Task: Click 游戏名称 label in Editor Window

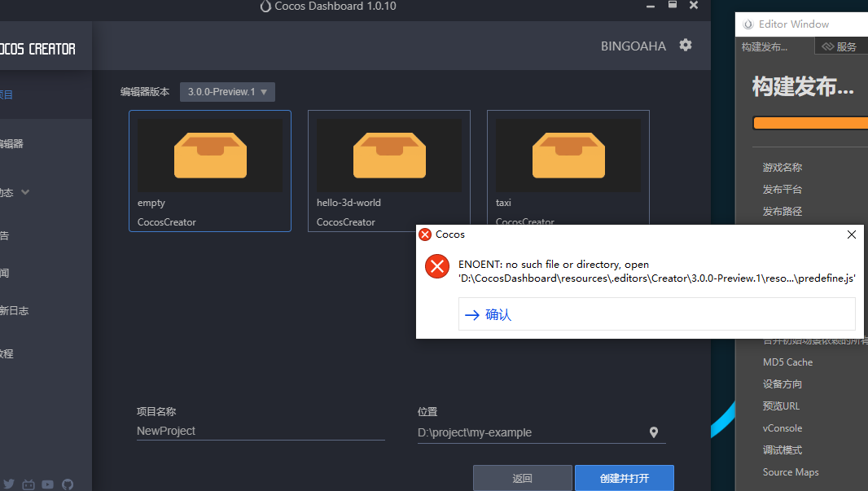Action: 783,167
